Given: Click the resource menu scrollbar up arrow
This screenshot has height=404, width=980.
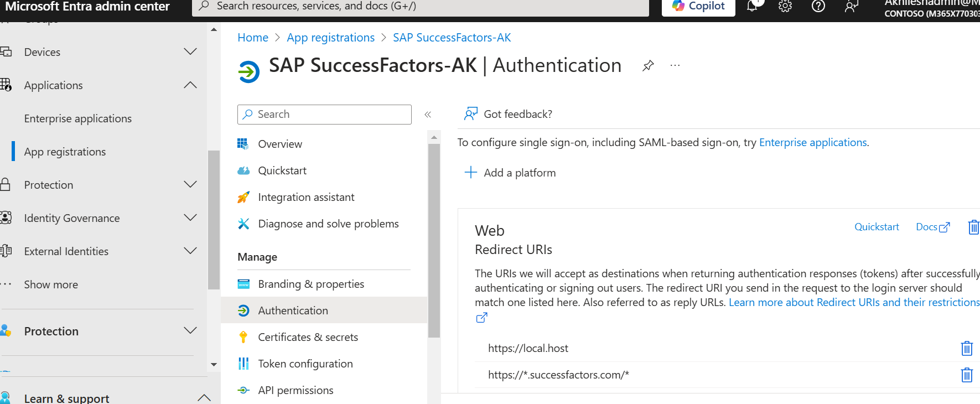Looking at the screenshot, I should click(434, 137).
